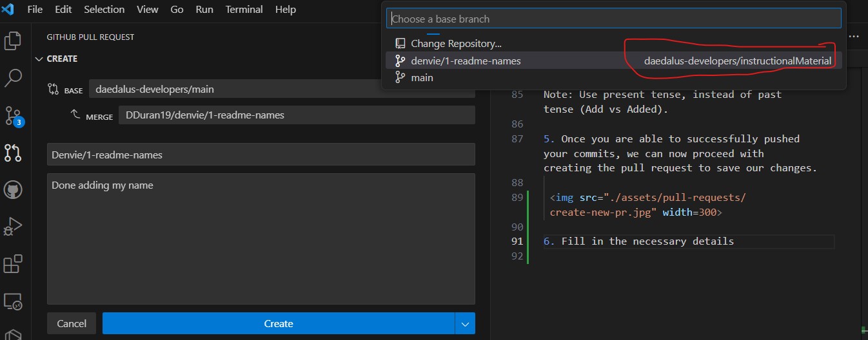Choose the Change Repository... option
The image size is (868, 340).
[456, 44]
